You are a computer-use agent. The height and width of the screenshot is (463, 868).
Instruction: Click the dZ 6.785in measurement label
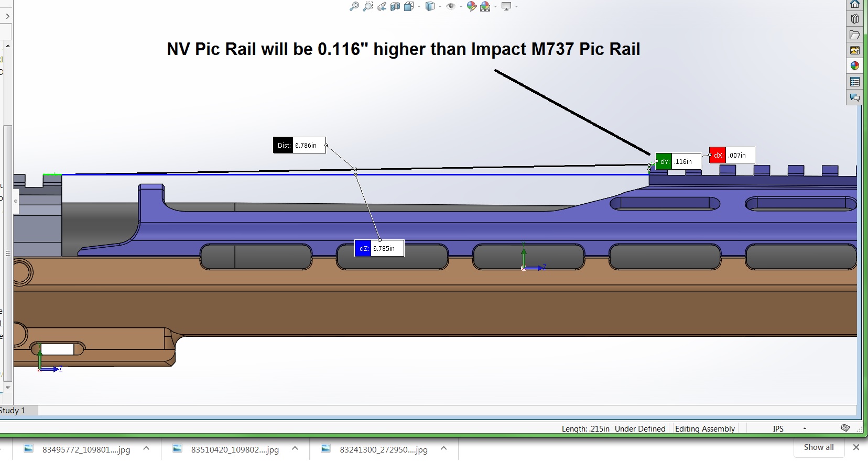379,248
